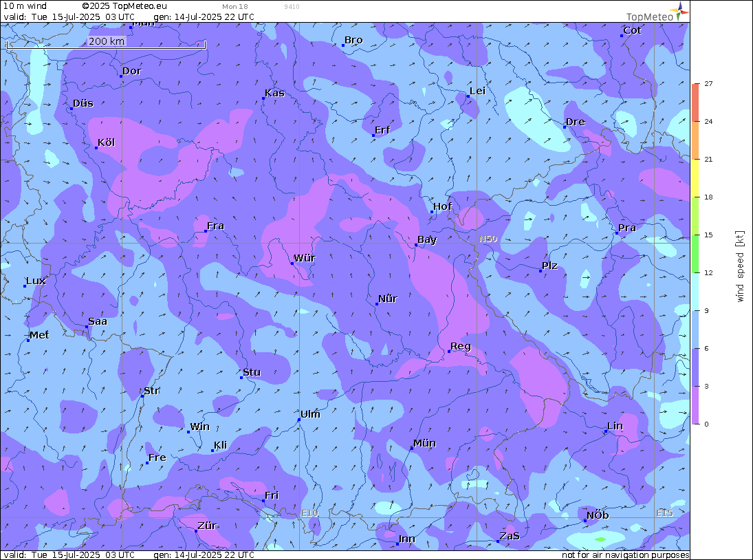Click the 'Mon 18' header label
The image size is (753, 560).
pyautogui.click(x=235, y=7)
